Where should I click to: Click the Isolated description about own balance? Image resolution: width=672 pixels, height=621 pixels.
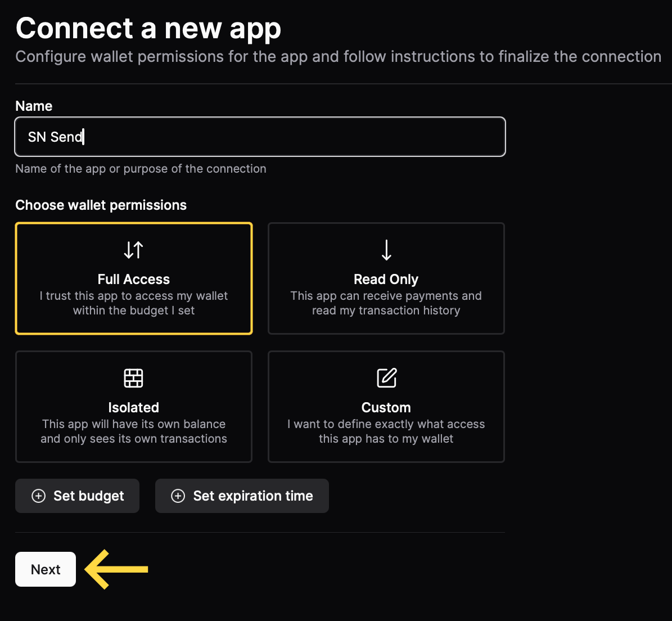(x=134, y=431)
